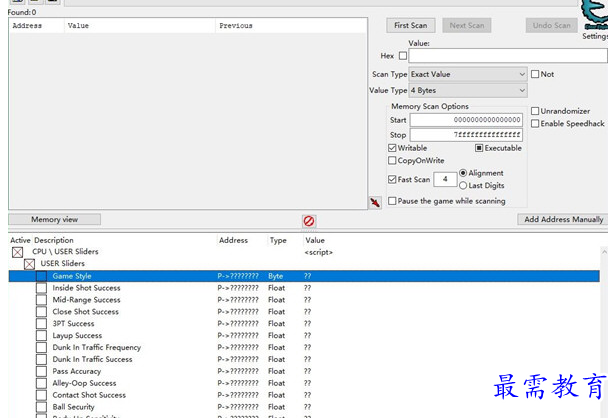615x418 pixels.
Task: Open the Settings link
Action: pyautogui.click(x=595, y=36)
